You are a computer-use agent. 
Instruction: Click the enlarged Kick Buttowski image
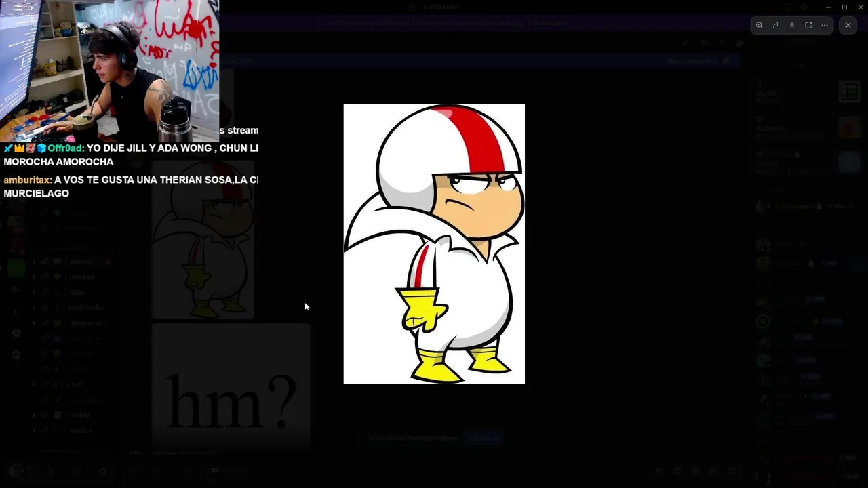pos(434,244)
